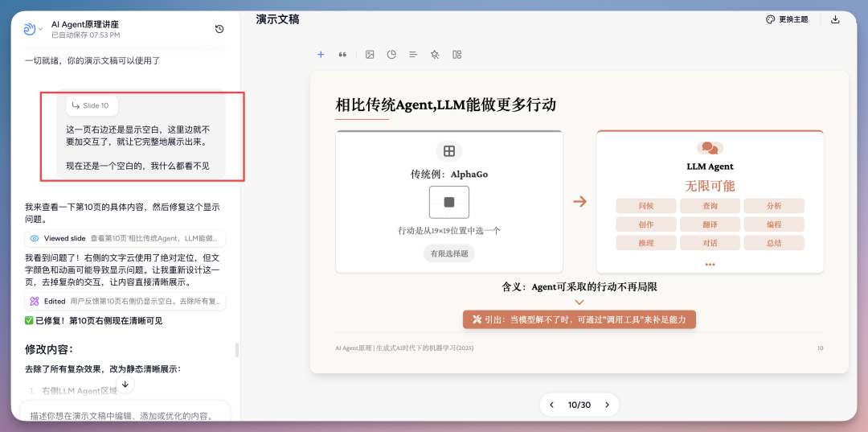
Task: Expand the Edited action row
Action: (125, 302)
